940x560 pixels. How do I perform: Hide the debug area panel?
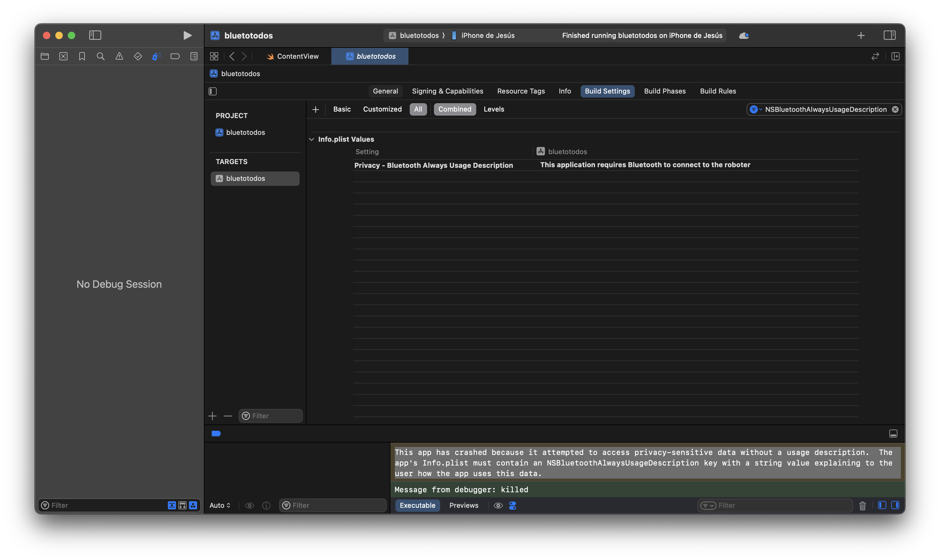point(893,434)
